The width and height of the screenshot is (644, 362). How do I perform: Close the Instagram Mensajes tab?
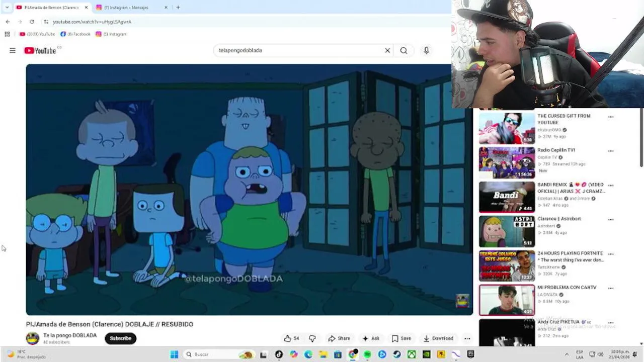click(x=166, y=8)
